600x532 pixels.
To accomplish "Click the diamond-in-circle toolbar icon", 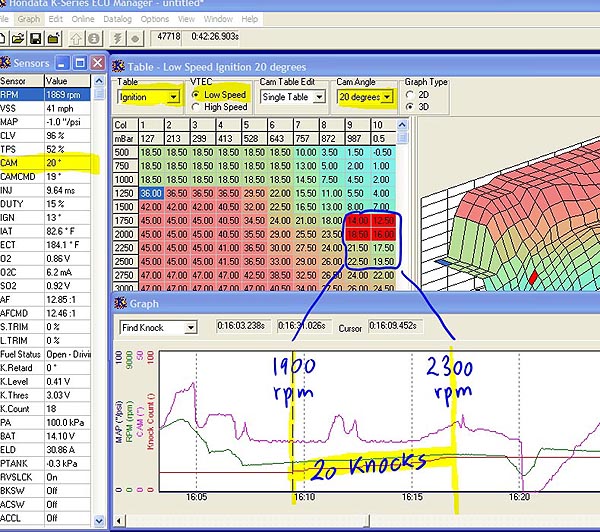I will coord(135,38).
